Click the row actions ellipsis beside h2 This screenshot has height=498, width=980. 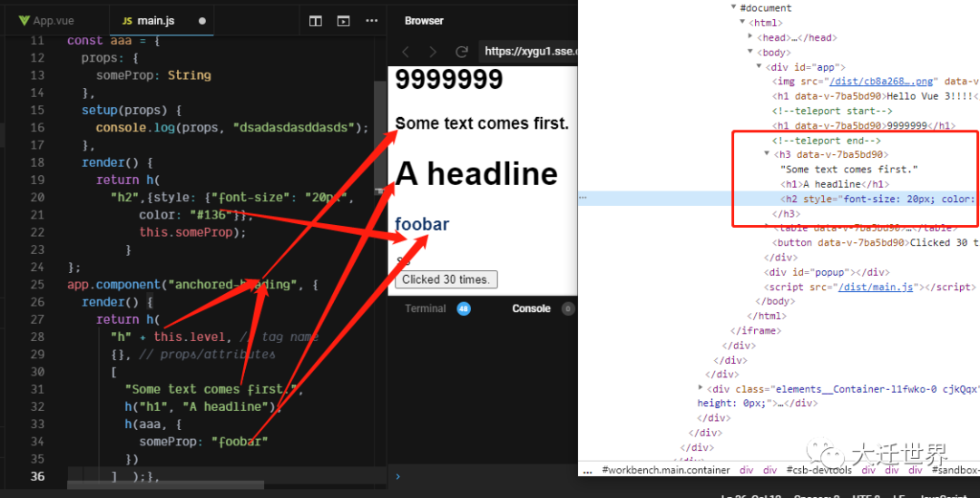(x=583, y=198)
